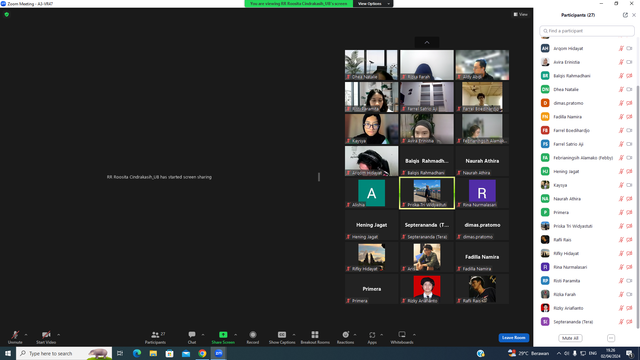
Task: Click the Windows Start button
Action: coord(8,353)
